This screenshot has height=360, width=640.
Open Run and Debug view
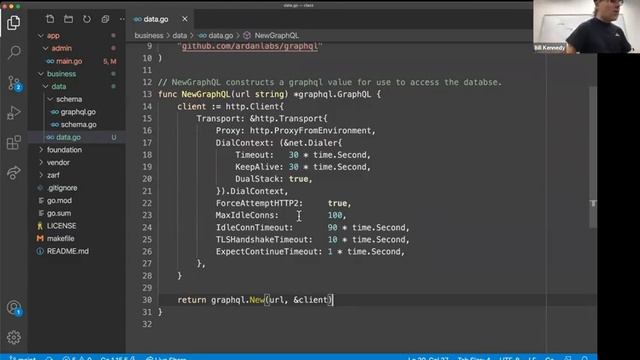pos(13,113)
